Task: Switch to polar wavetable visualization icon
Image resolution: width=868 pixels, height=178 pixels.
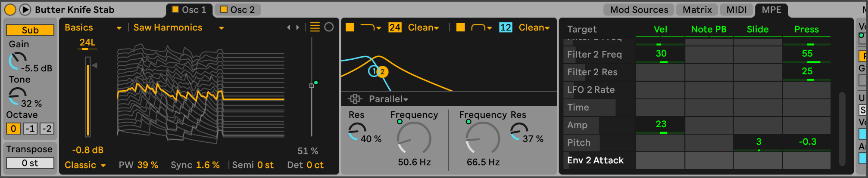Action: (329, 27)
